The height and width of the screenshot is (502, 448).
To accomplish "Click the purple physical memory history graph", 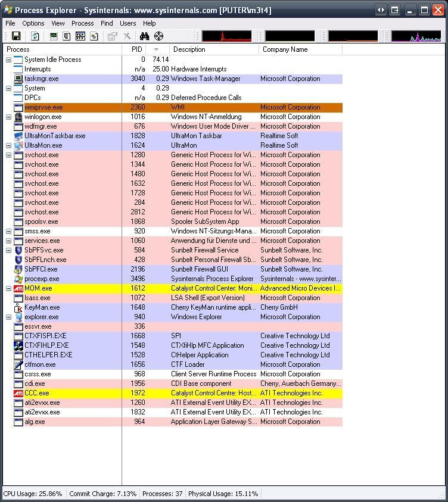I will [x=416, y=36].
